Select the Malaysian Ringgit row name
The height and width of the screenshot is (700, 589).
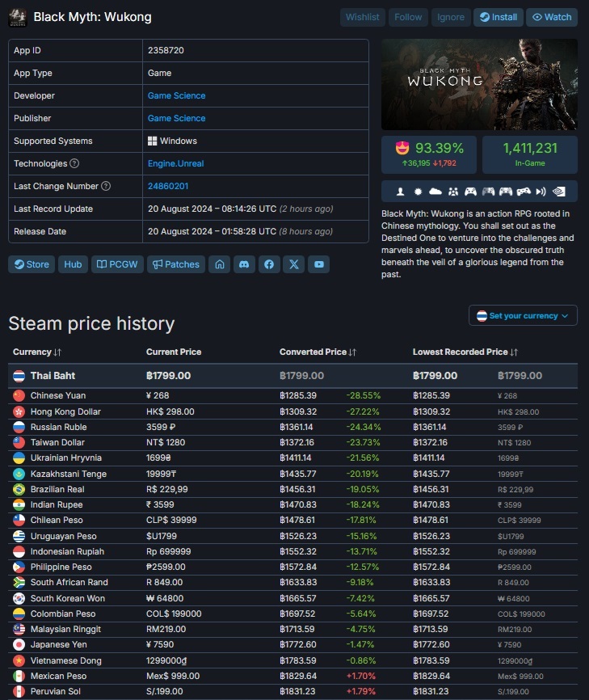click(x=65, y=629)
